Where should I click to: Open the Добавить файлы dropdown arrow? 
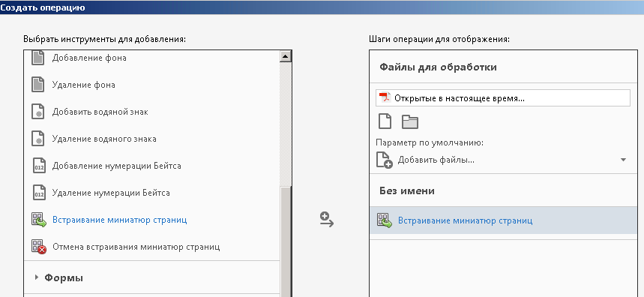point(623,160)
